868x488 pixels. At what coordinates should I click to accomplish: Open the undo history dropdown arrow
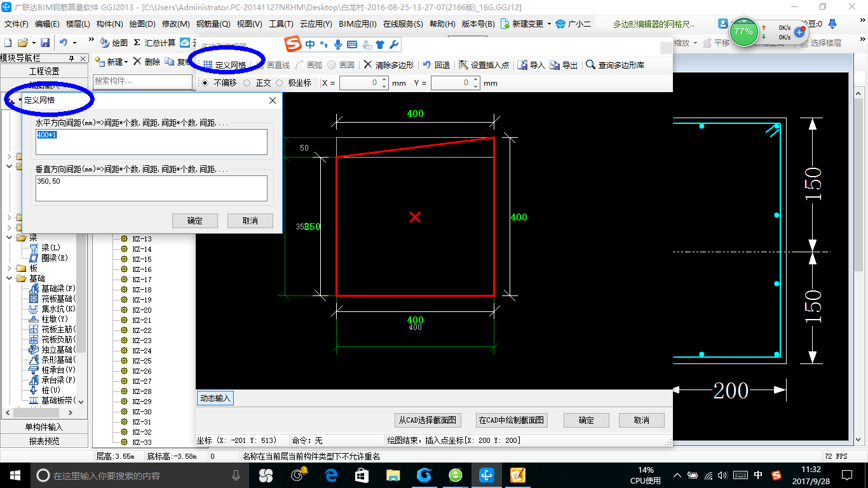tap(74, 43)
